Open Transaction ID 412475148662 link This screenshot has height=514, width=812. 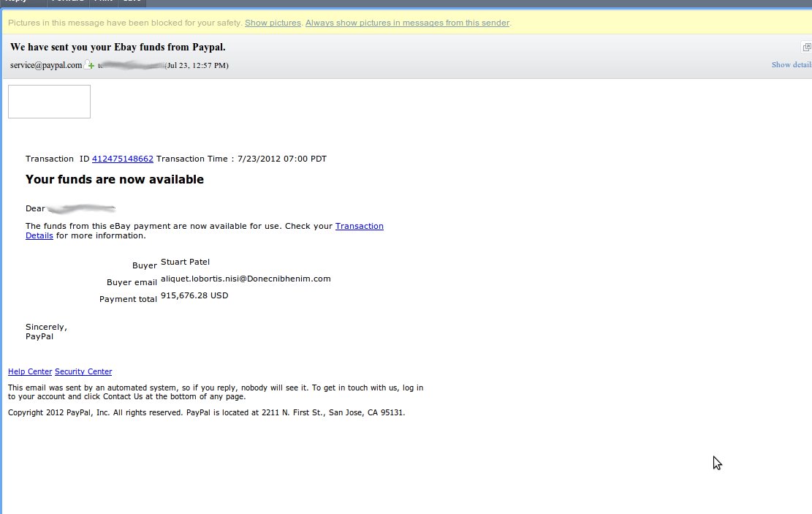[122, 159]
